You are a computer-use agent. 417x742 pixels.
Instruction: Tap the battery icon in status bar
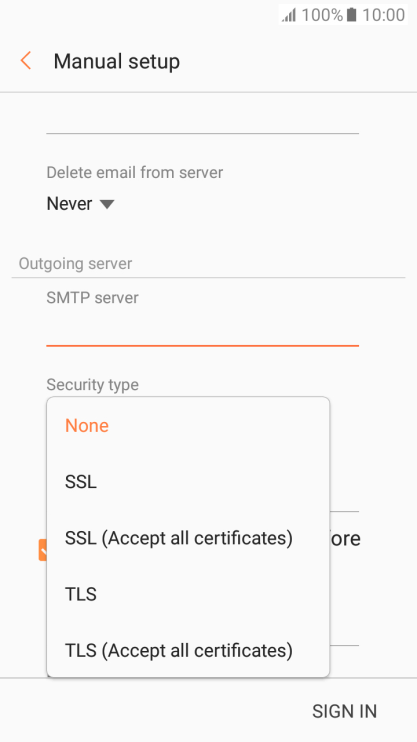(351, 15)
